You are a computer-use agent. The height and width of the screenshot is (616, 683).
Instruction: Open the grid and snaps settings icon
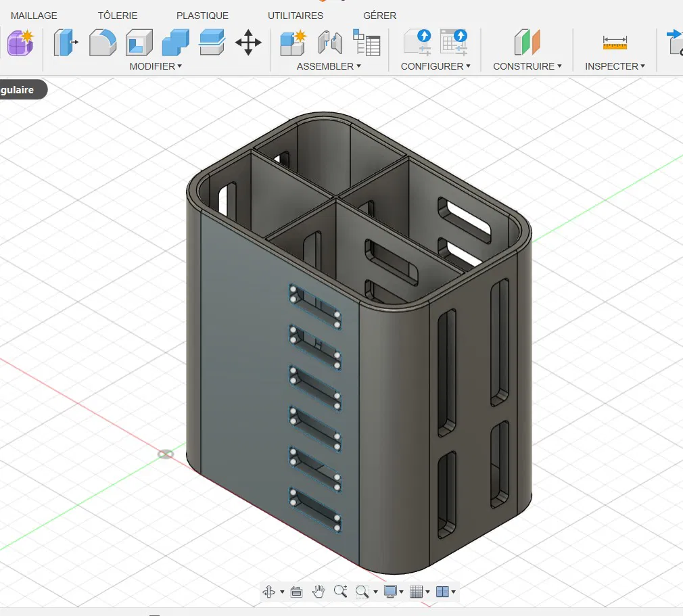(417, 592)
